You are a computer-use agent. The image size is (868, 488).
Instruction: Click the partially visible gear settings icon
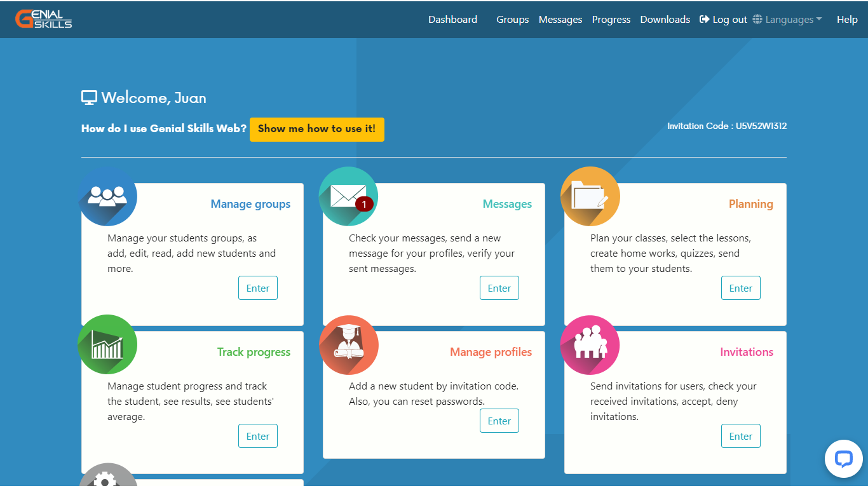click(x=108, y=475)
